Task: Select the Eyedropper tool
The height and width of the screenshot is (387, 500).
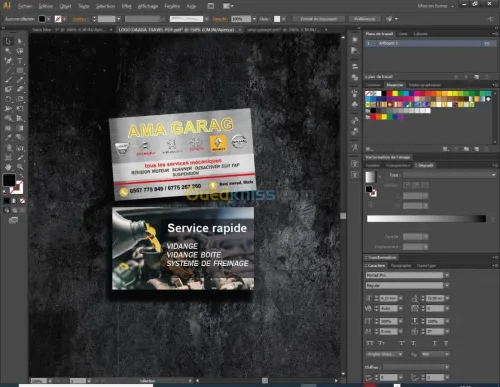Action: 8,137
